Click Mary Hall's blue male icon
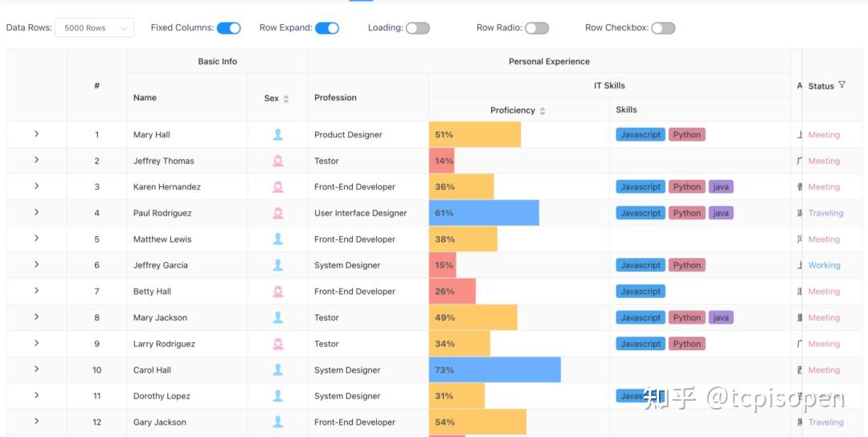This screenshot has width=868, height=437. tap(278, 134)
